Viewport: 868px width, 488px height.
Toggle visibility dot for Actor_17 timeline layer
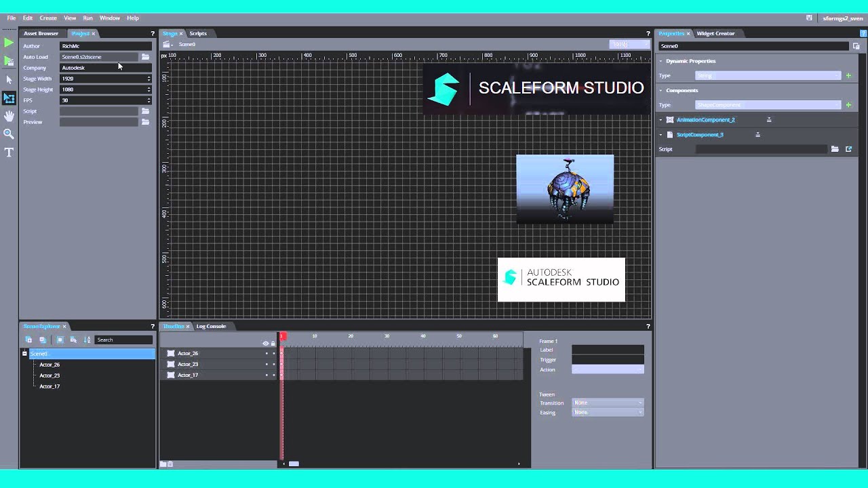(267, 375)
